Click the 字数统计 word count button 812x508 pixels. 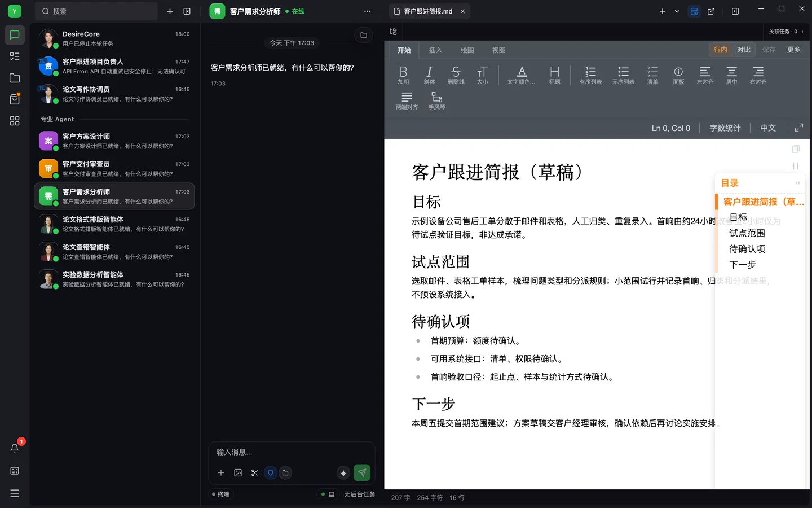tap(725, 128)
